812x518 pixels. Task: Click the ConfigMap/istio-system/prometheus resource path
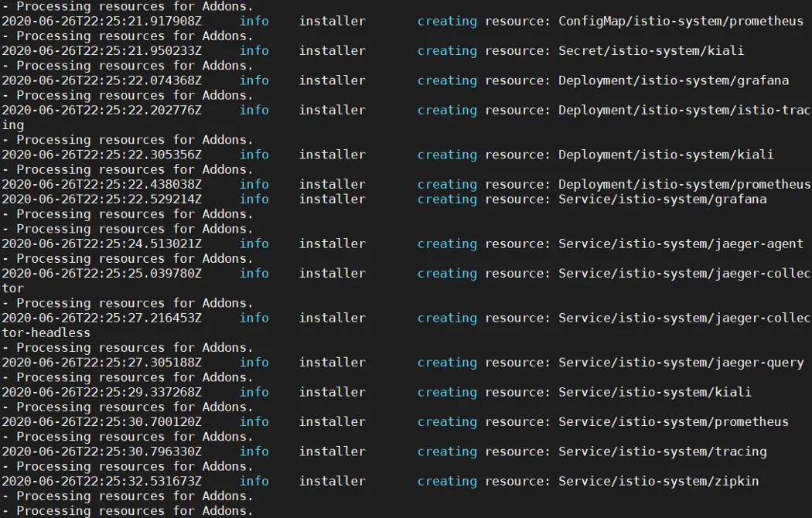coord(681,21)
